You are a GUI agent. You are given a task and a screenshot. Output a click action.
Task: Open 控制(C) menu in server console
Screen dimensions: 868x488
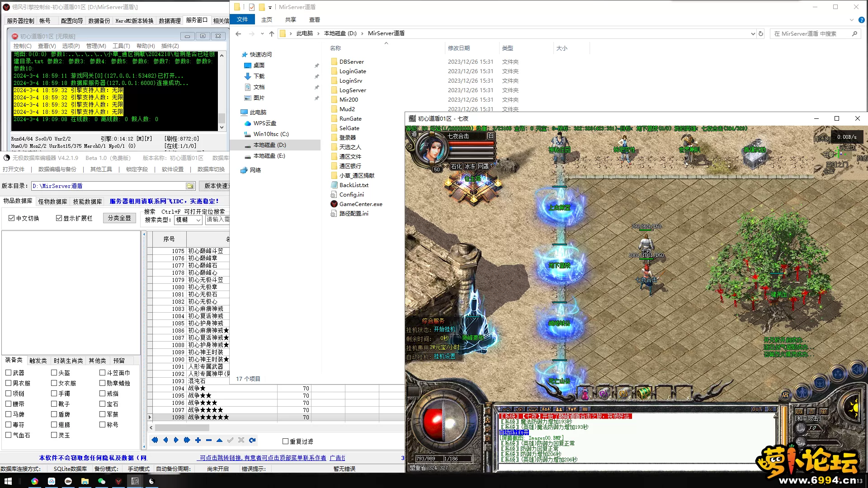click(x=22, y=46)
